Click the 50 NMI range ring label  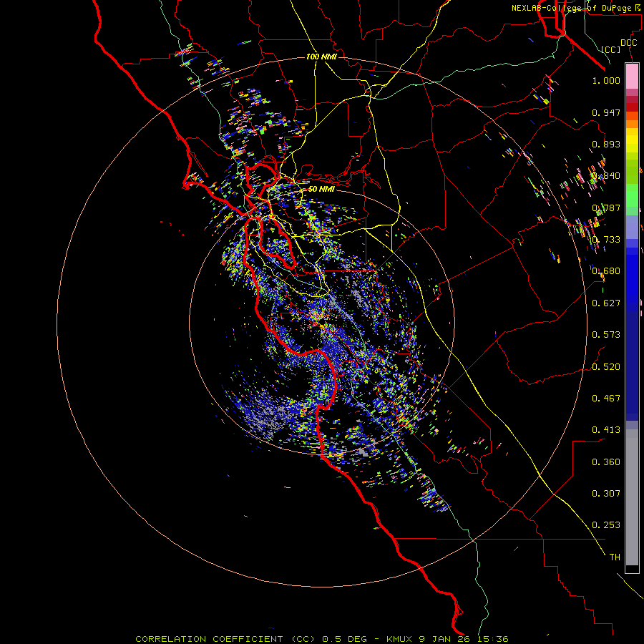[x=321, y=189]
